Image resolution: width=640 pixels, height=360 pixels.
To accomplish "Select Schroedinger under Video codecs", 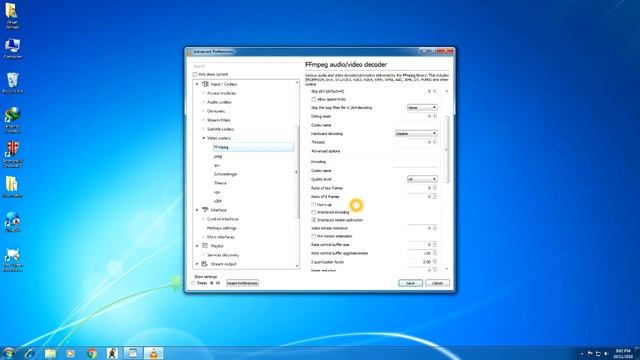I will pos(225,174).
